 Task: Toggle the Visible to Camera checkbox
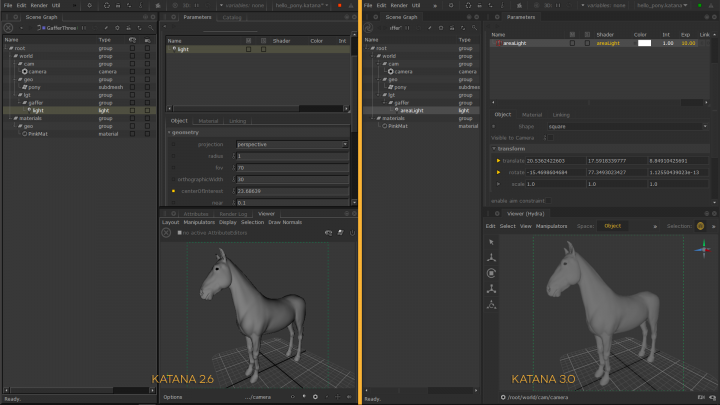pos(550,137)
